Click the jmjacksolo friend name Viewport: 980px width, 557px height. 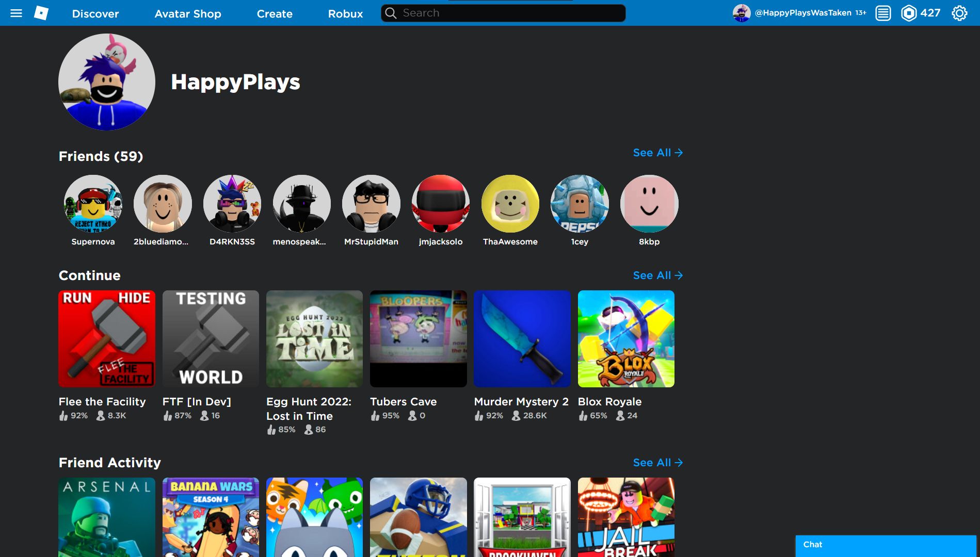[x=441, y=242]
